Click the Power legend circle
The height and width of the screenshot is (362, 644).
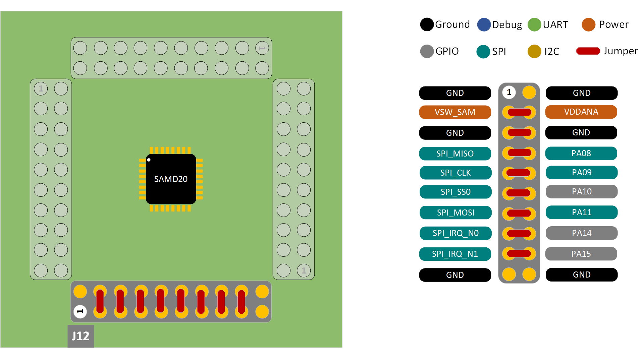(589, 24)
